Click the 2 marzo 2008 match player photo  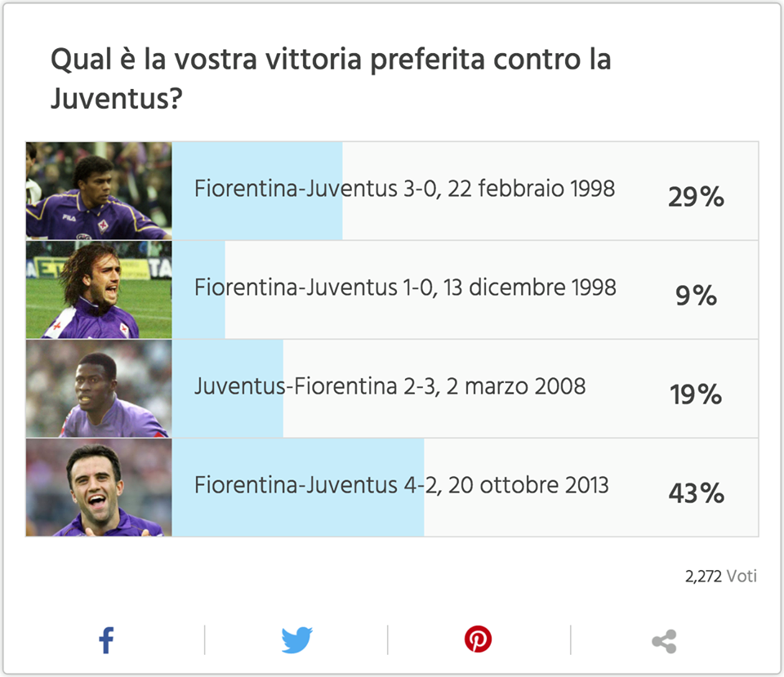tap(99, 389)
